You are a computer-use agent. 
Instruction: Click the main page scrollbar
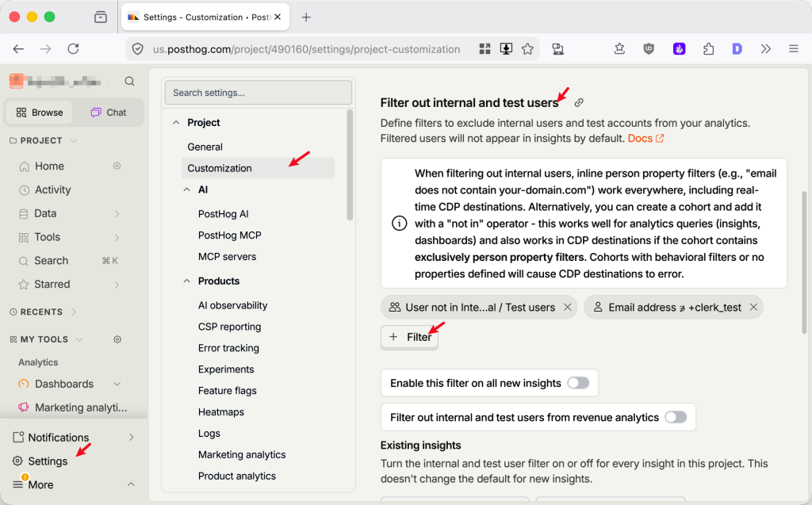[804, 262]
